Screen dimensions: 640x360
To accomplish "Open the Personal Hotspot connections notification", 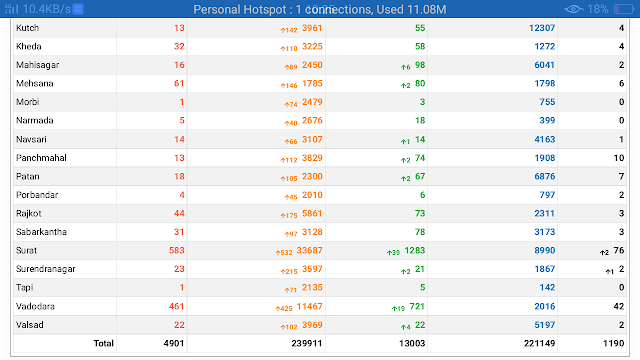I will click(320, 9).
